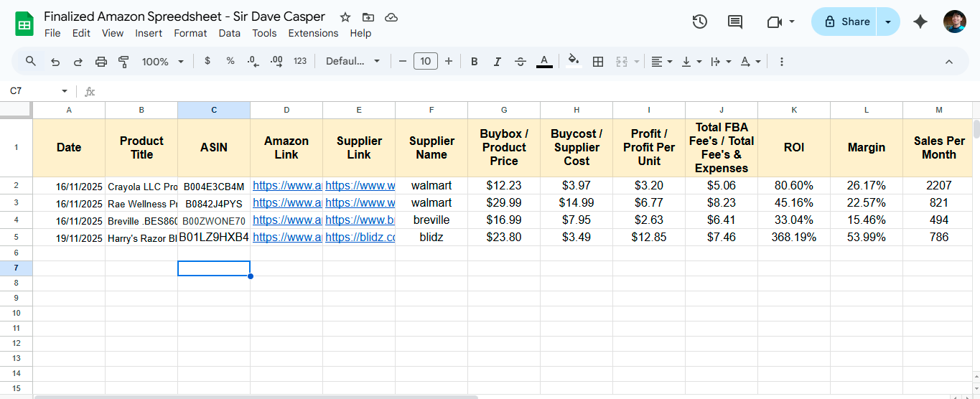Toggle italic formatting
The height and width of the screenshot is (399, 980).
click(497, 62)
